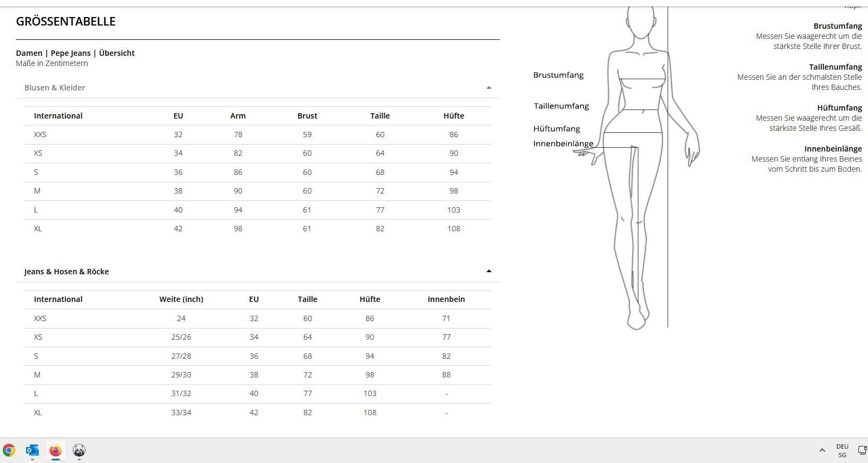Click the DEU SG keyboard language indicator
This screenshot has width=868, height=463.
coord(842,451)
